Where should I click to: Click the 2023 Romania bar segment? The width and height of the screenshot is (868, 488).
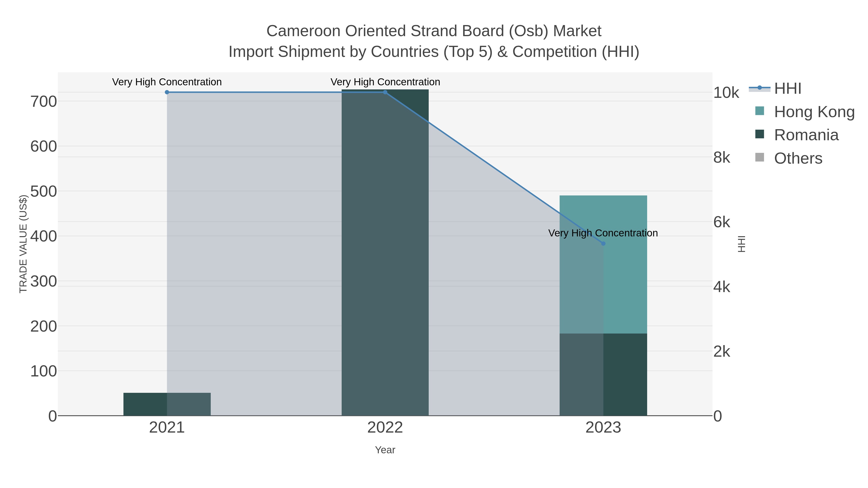(603, 374)
